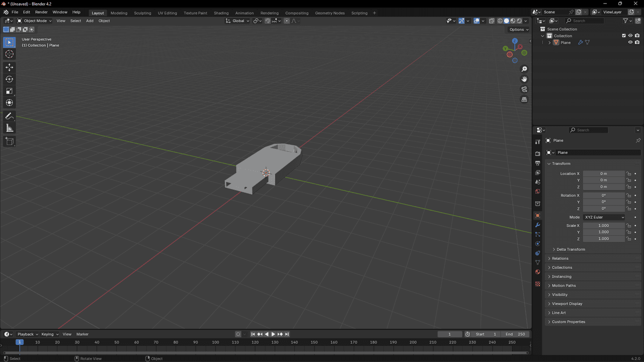Select the Measure tool
The width and height of the screenshot is (644, 362).
click(x=9, y=128)
